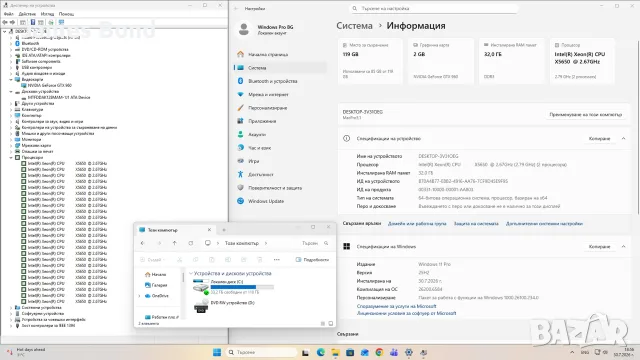Collapse Спецификации на Windows section chevron
Viewport: 640px width, 360px height.
pyautogui.click(x=623, y=247)
